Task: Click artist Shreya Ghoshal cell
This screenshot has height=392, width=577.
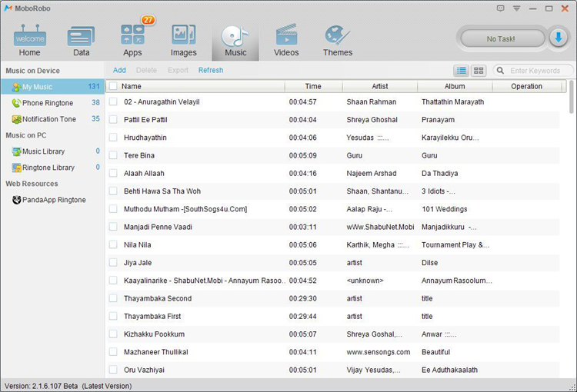Action: click(x=372, y=119)
